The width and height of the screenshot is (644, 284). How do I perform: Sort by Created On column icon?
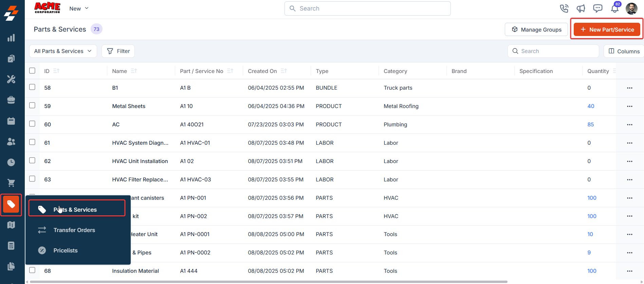(x=284, y=71)
